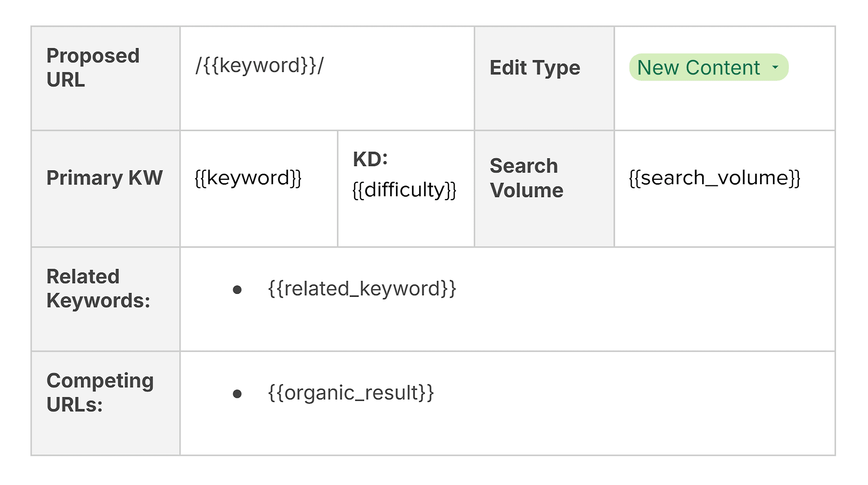Click the bullet before {{organic_result}}

tap(237, 394)
